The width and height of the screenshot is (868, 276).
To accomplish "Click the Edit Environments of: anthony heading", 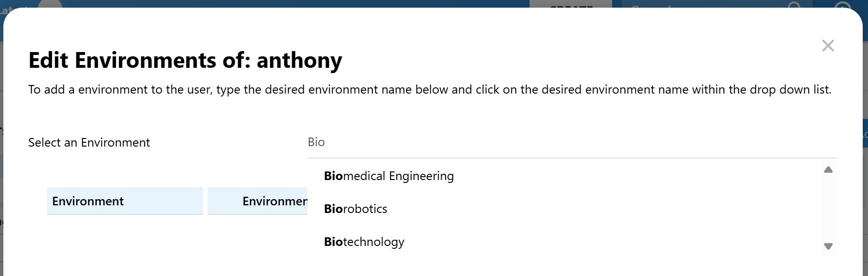I will coord(185,61).
